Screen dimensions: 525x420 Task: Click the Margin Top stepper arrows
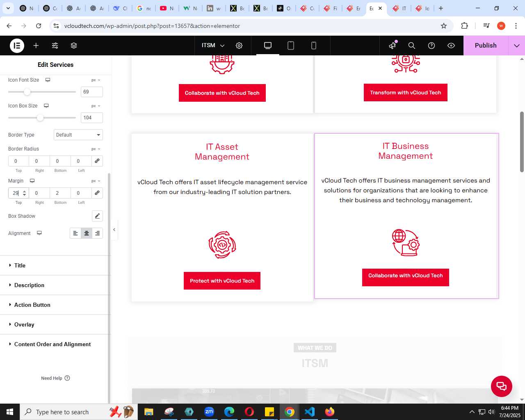pyautogui.click(x=25, y=193)
